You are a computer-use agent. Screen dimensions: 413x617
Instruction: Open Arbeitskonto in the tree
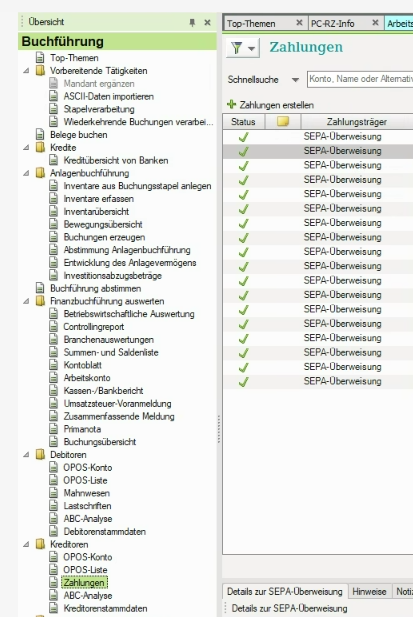coord(87,378)
